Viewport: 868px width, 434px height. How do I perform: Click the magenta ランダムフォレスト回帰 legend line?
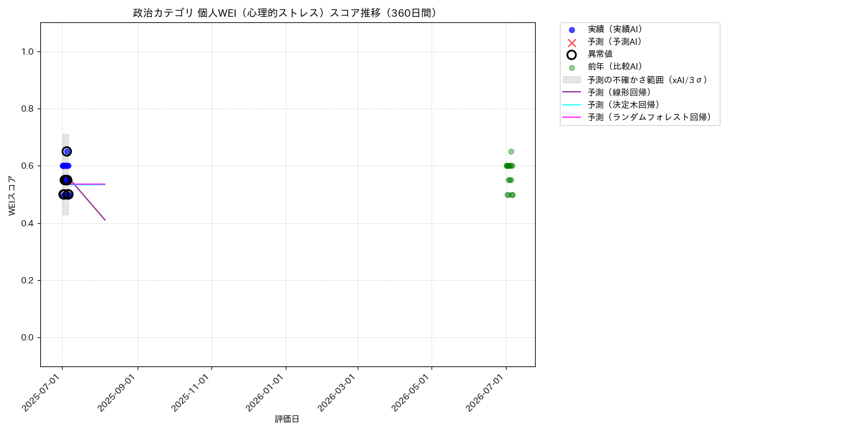572,117
